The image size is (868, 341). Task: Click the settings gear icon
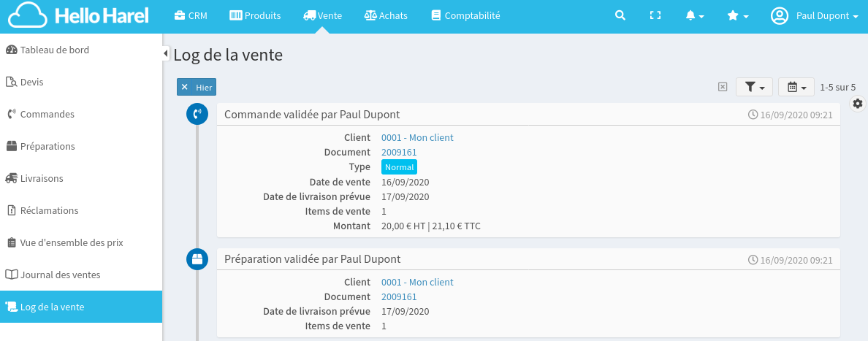point(858,104)
